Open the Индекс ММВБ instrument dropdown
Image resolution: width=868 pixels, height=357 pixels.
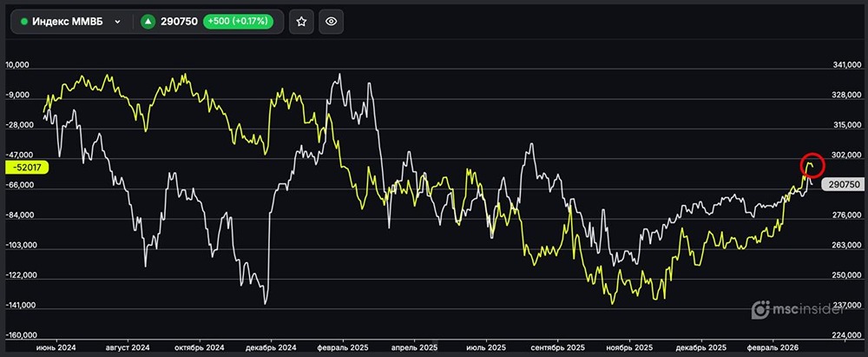click(x=71, y=22)
